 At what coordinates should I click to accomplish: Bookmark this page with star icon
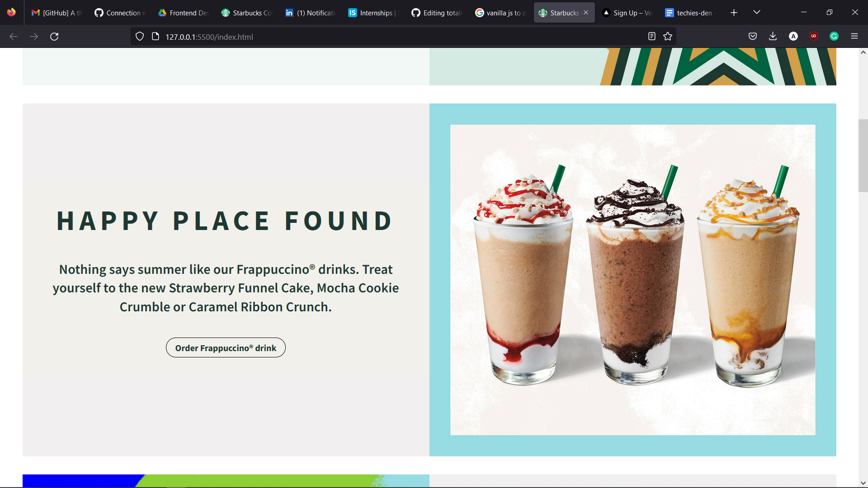tap(668, 37)
